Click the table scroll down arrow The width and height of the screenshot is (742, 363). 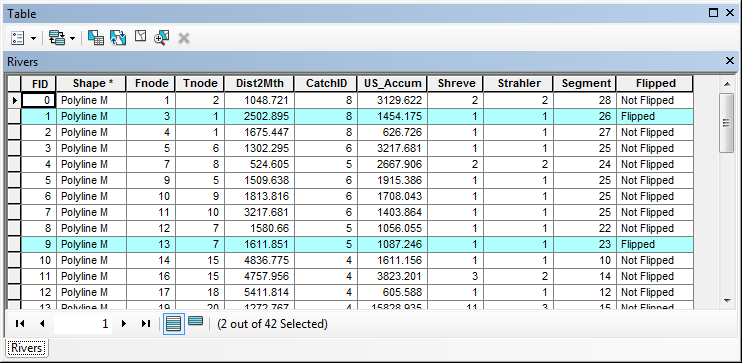[727, 300]
